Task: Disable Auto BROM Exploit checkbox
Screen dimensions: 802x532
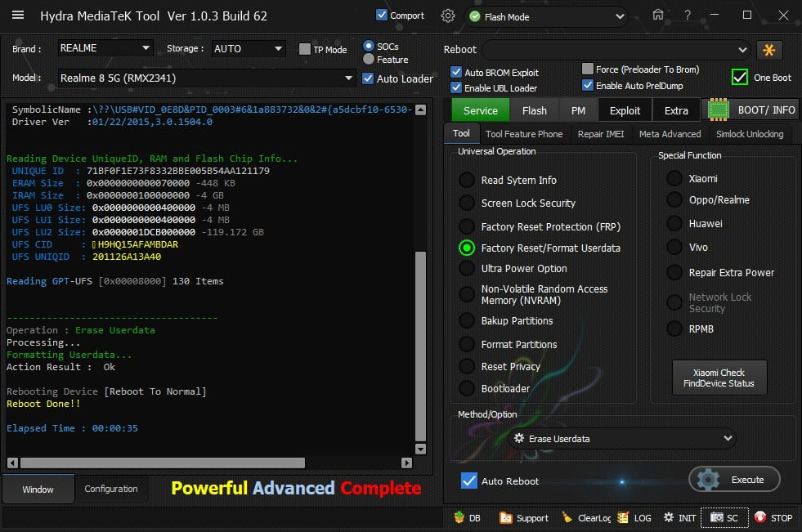Action: click(456, 73)
